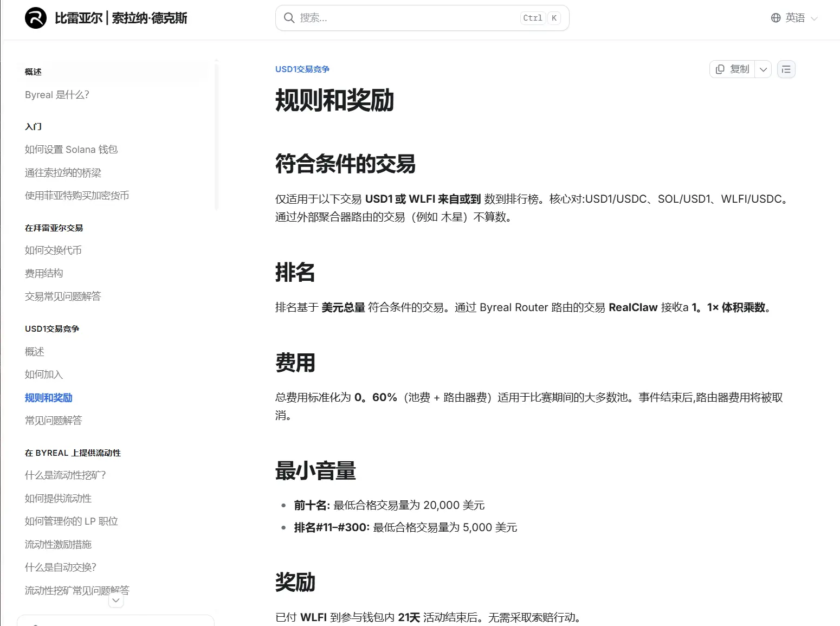Open 如何提供流动性 sidebar link
Viewport: 840px width, 626px height.
tap(58, 499)
